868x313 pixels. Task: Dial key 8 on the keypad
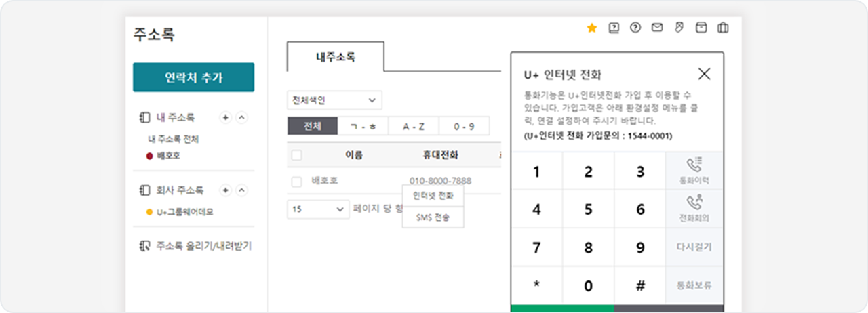tap(588, 247)
